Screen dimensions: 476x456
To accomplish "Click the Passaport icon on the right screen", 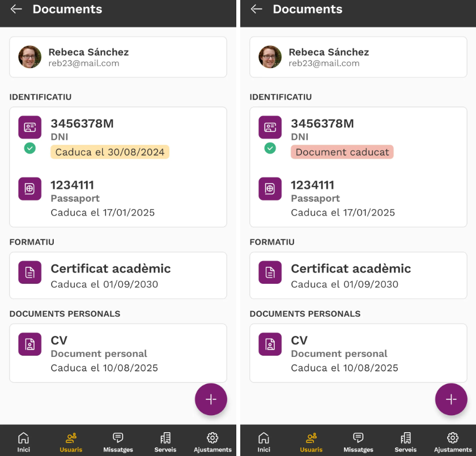I will pyautogui.click(x=270, y=189).
